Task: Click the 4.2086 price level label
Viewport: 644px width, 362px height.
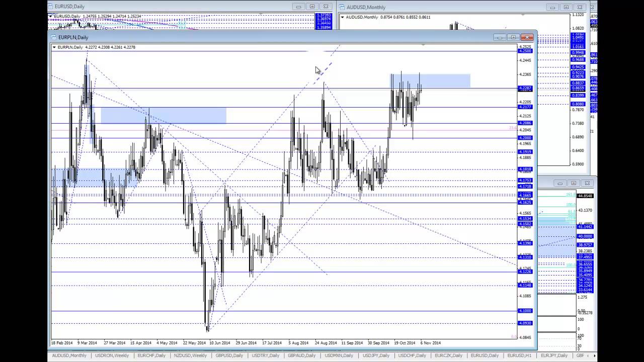Action: click(525, 123)
